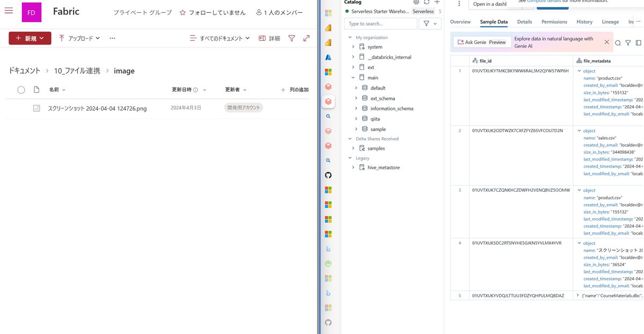Open the すべてのドキュメント view dropdown

click(220, 38)
